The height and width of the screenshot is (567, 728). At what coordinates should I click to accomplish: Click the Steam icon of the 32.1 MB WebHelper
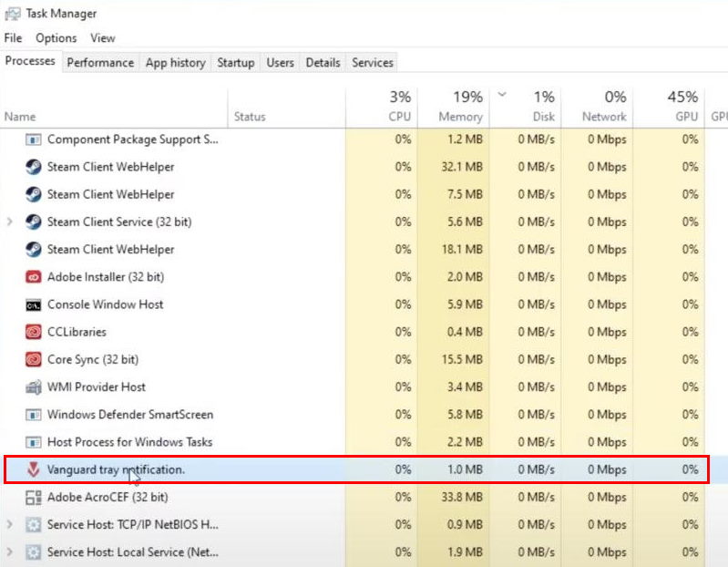(34, 167)
